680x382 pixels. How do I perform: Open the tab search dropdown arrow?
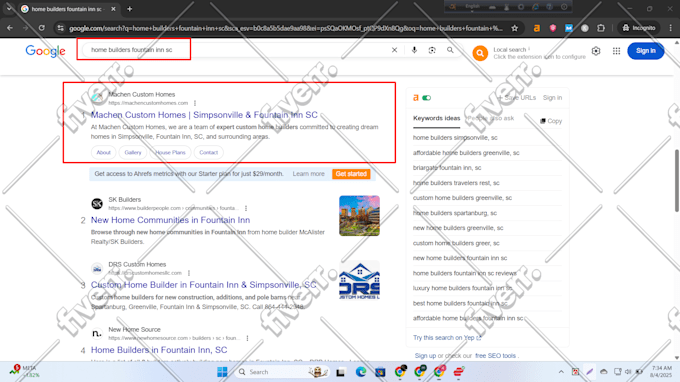click(9, 9)
